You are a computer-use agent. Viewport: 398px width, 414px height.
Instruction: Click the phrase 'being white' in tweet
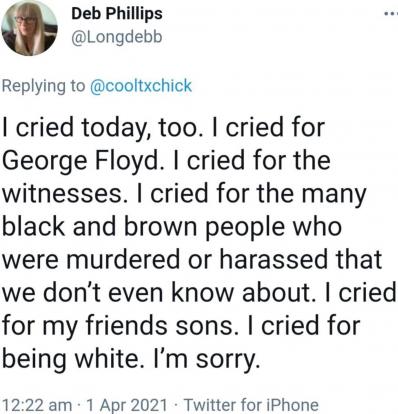[71, 359]
